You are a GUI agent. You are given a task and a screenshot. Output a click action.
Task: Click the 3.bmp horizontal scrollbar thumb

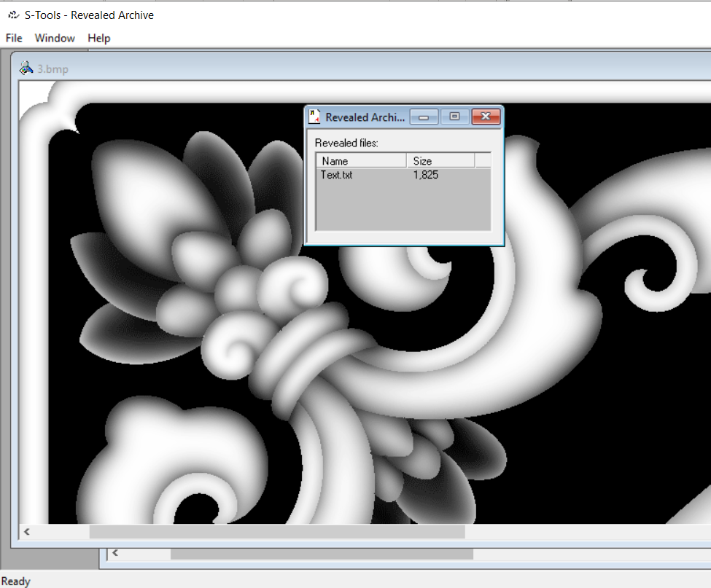(x=277, y=531)
